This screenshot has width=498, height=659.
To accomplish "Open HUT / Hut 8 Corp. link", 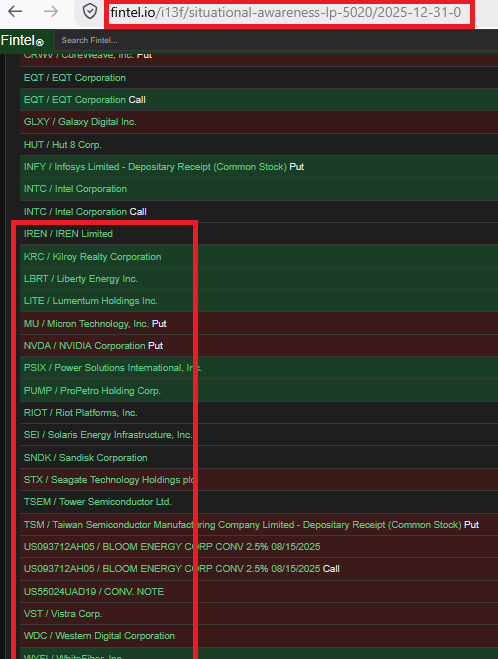I will (x=63, y=145).
